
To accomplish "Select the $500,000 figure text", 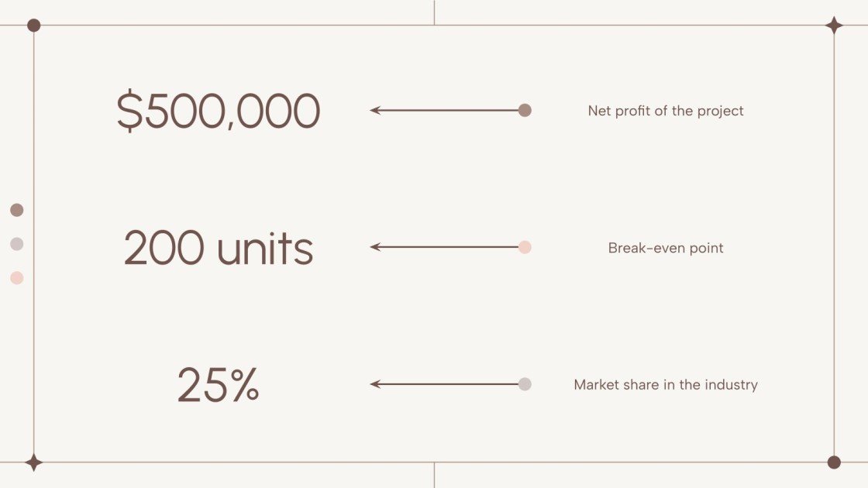I will point(219,112).
